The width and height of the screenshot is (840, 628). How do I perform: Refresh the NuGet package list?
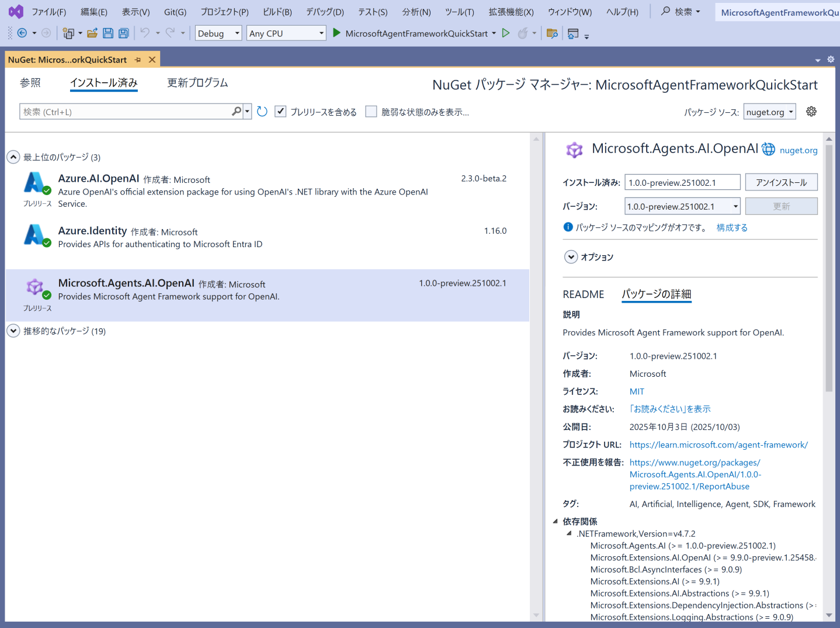262,112
